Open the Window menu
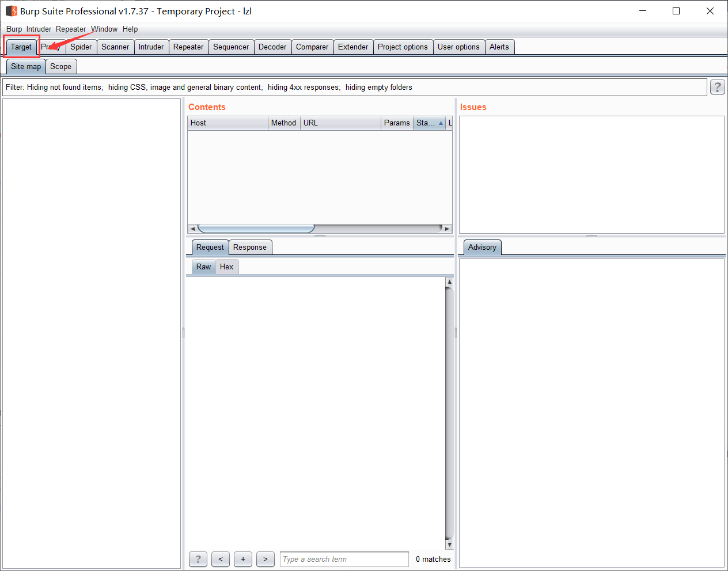Viewport: 728px width, 571px height. (x=104, y=29)
